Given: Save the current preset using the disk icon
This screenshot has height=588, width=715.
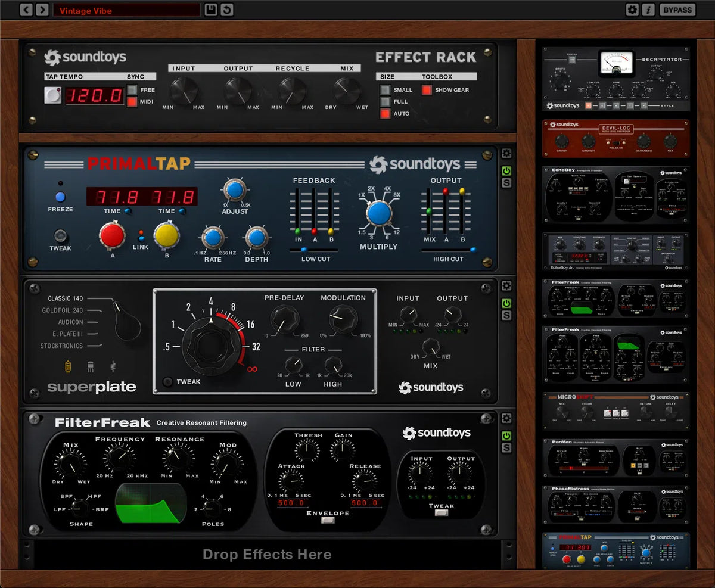Looking at the screenshot, I should tap(210, 10).
